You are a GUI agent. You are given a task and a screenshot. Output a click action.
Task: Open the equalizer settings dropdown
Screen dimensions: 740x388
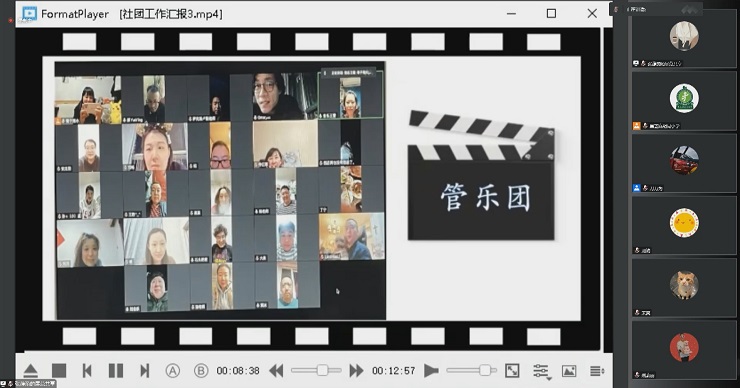[541, 371]
